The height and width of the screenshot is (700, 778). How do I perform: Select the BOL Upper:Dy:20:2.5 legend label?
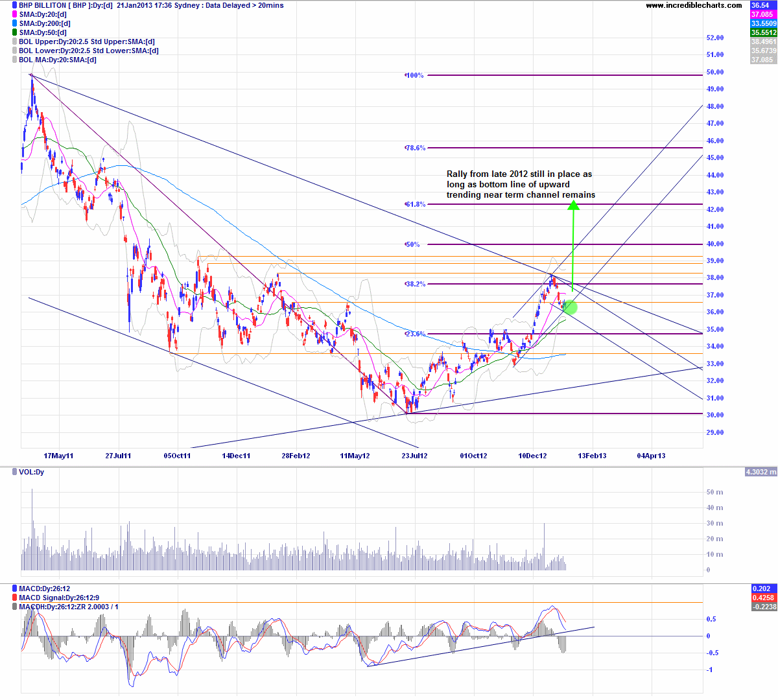point(87,41)
